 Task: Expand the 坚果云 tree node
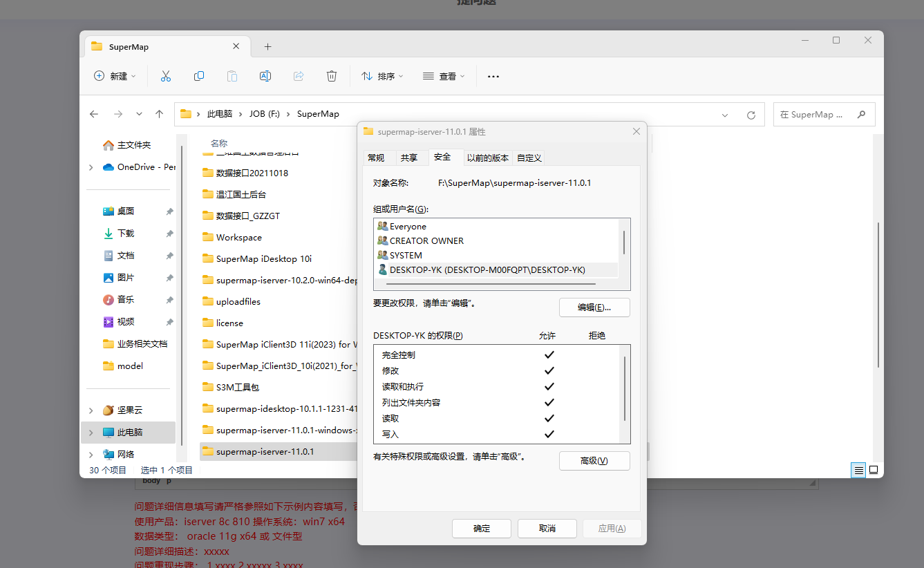pos(91,410)
